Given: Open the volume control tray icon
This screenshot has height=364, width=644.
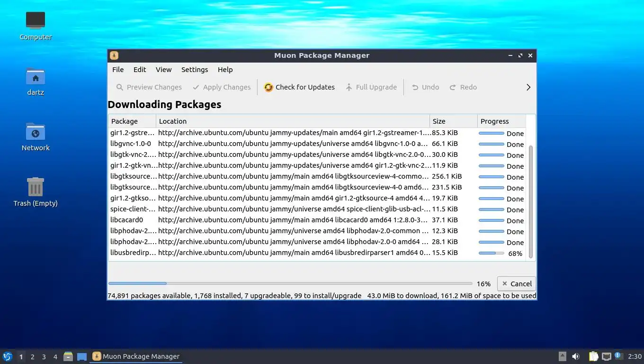Looking at the screenshot, I should click(x=576, y=356).
